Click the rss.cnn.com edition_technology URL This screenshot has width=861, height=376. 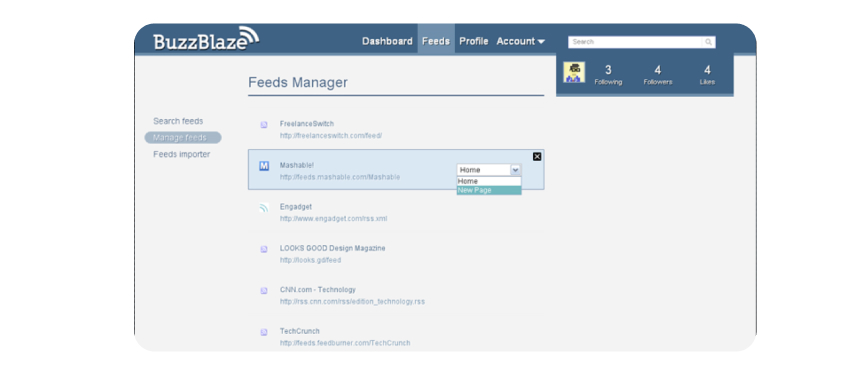click(352, 301)
